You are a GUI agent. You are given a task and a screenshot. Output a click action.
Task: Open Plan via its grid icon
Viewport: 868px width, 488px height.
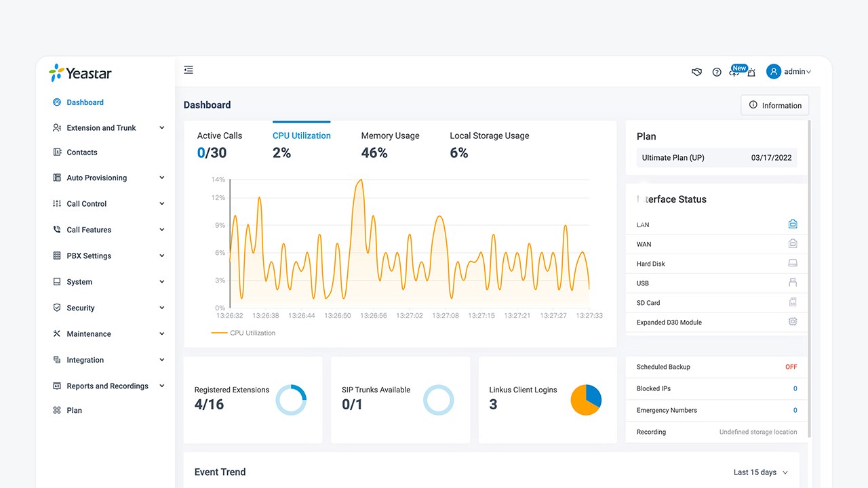point(57,410)
